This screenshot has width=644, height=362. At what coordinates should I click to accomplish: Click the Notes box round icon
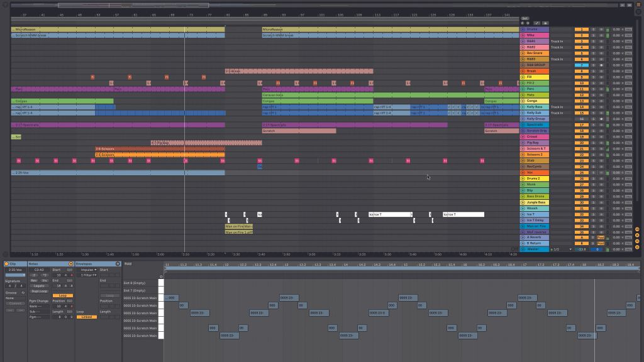tap(70, 264)
